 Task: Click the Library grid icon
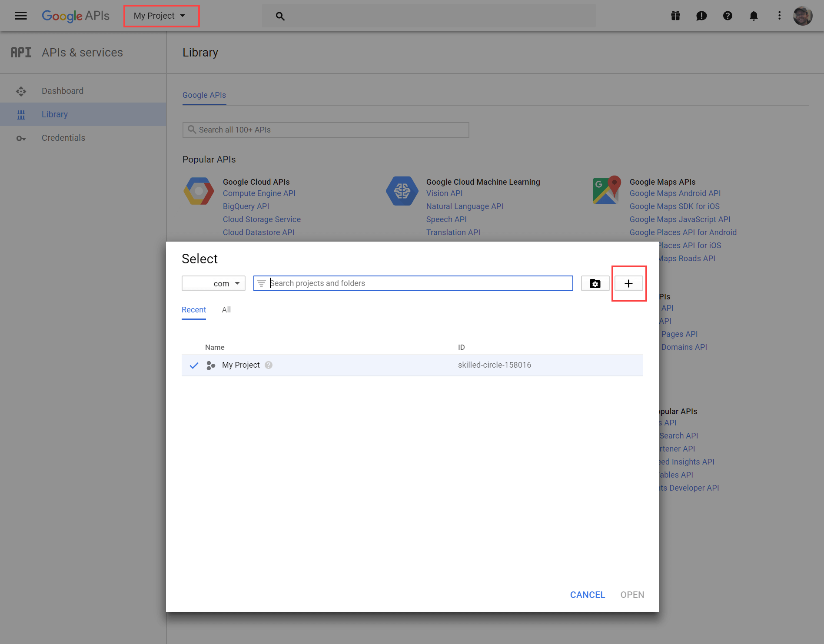pyautogui.click(x=21, y=115)
